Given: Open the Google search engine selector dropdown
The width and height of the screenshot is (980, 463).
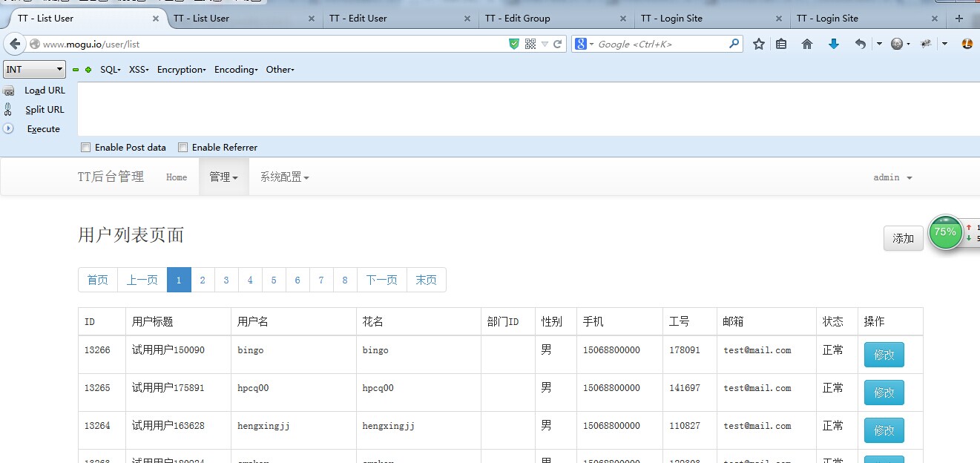Looking at the screenshot, I should click(585, 44).
